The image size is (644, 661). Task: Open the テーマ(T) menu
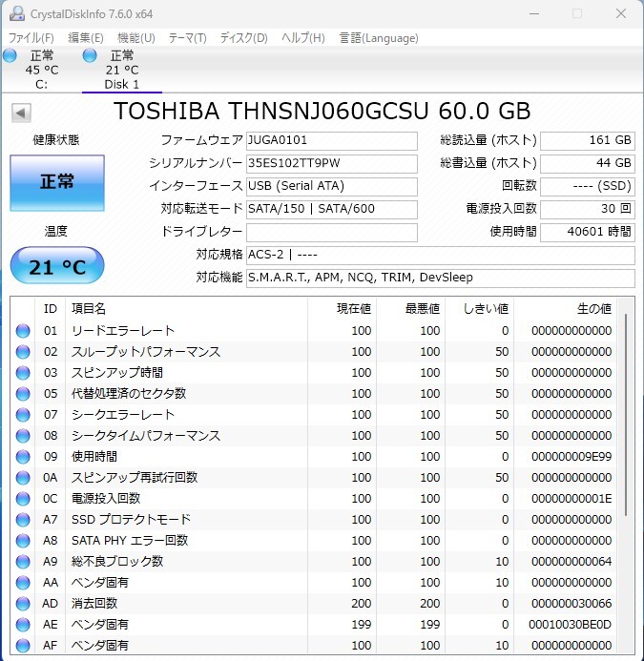(x=187, y=38)
